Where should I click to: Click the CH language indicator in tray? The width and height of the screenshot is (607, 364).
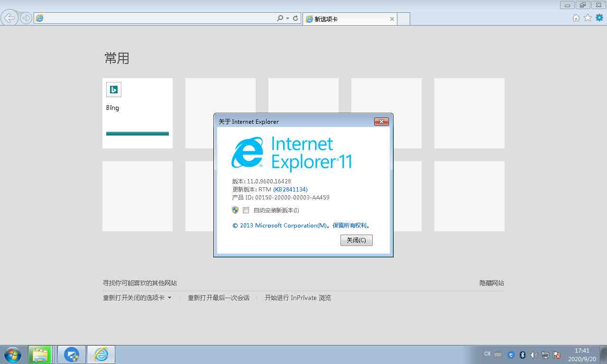tap(487, 354)
